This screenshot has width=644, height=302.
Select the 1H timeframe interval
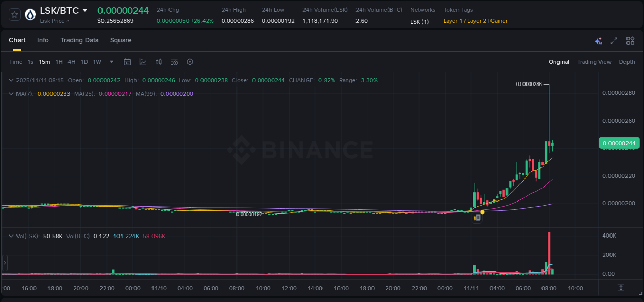pyautogui.click(x=60, y=62)
